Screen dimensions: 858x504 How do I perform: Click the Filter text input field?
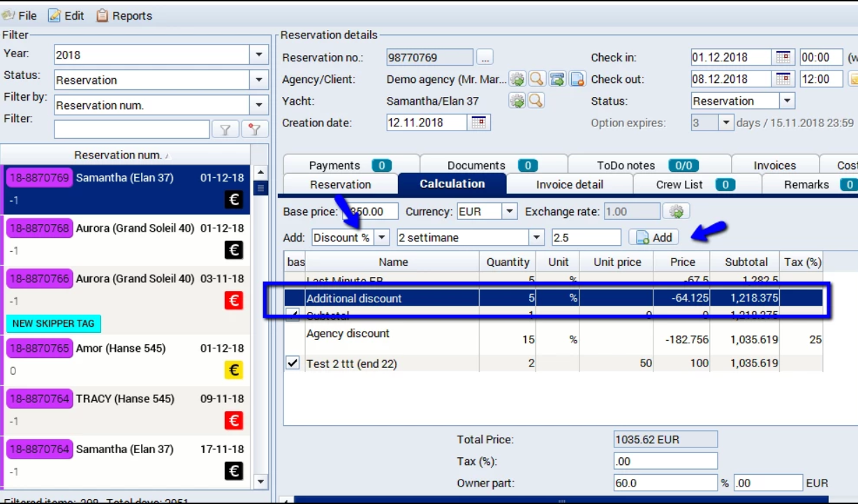(132, 129)
